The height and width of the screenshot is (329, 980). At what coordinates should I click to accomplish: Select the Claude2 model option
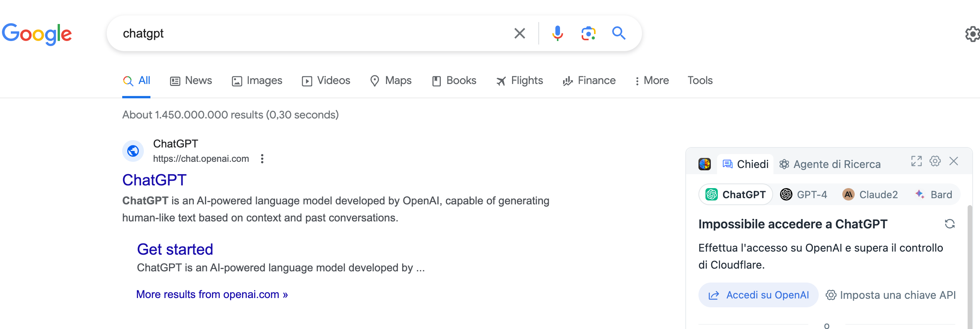click(x=870, y=194)
